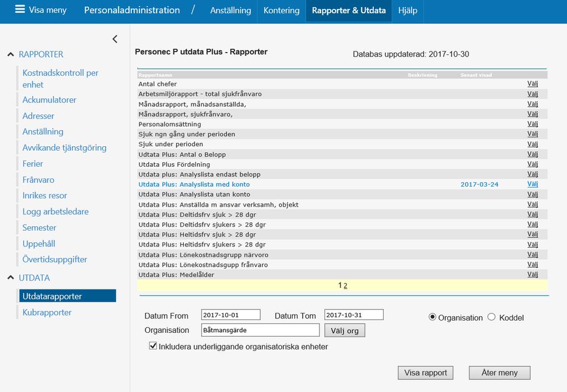Viewport: 567px width, 392px height.
Task: Click the Personalomsättning report name
Action: point(169,125)
